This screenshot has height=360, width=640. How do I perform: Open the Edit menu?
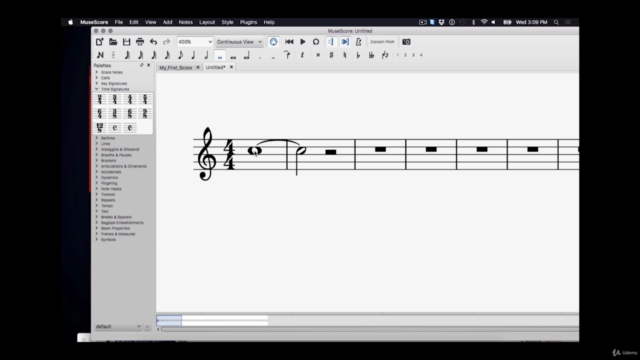click(134, 22)
